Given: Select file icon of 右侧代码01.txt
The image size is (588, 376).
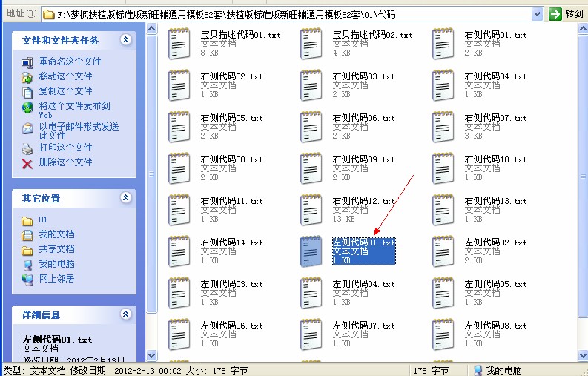Looking at the screenshot, I should [x=443, y=44].
